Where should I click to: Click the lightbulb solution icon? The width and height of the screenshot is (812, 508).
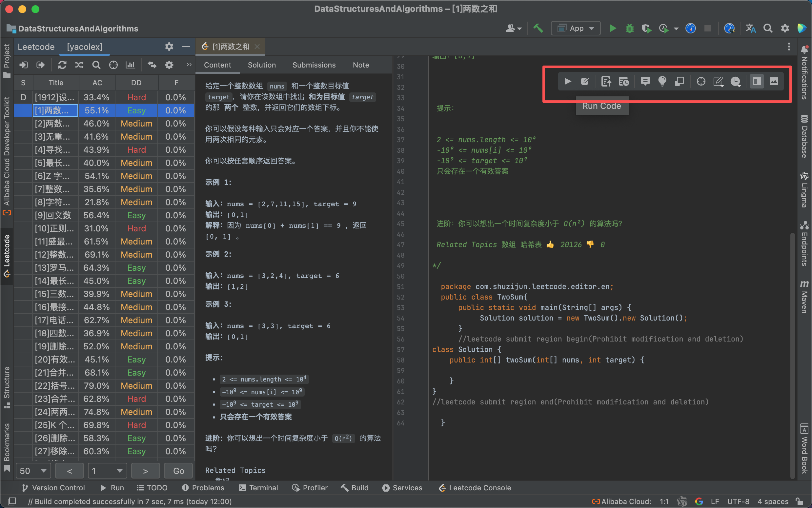pyautogui.click(x=662, y=81)
